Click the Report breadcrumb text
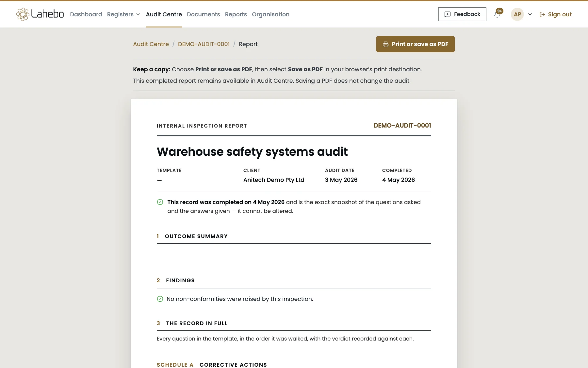Viewport: 588px width, 368px height. 248,44
